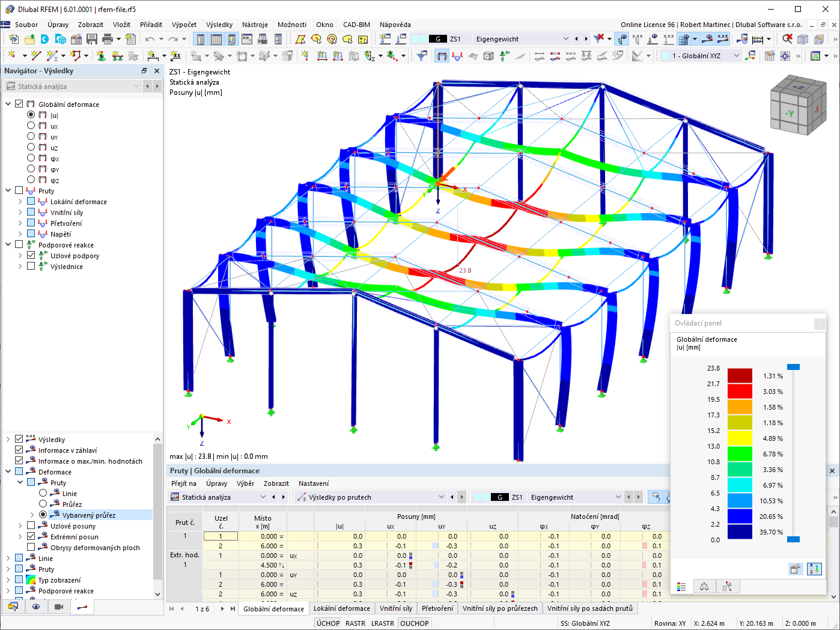This screenshot has width=840, height=630.
Task: Toggle the deformation display icon in toolbar
Action: coord(442,56)
